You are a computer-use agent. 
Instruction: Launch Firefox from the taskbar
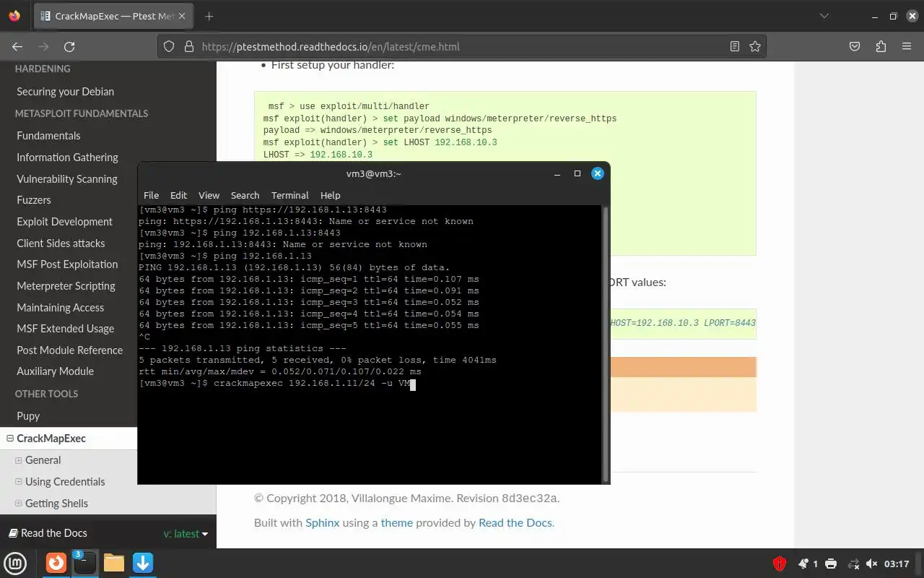[56, 563]
